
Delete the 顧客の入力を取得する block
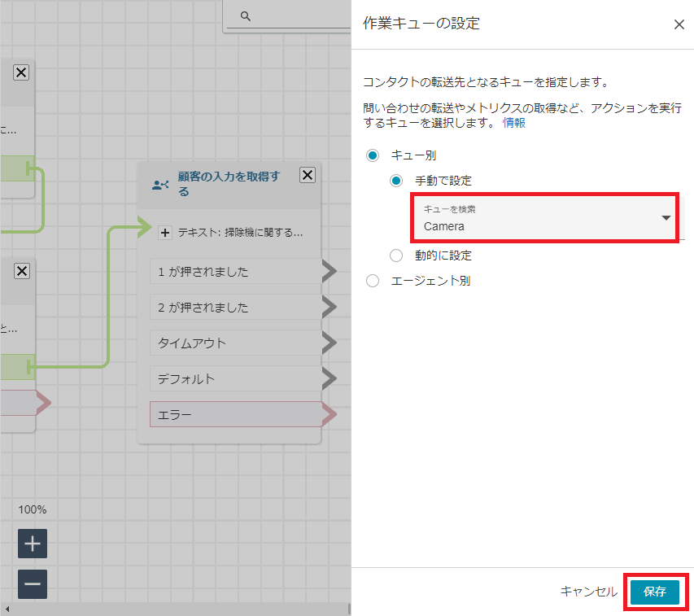click(308, 175)
